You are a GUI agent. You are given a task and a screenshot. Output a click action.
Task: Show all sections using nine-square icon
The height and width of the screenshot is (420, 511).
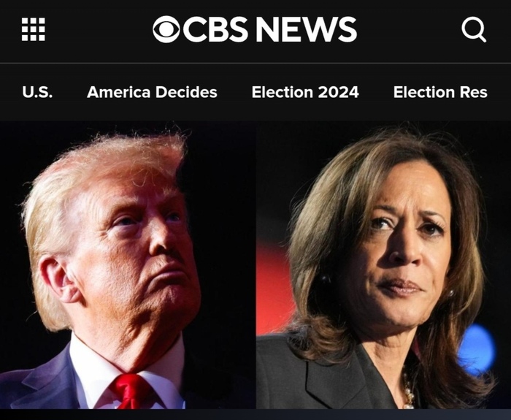(34, 29)
